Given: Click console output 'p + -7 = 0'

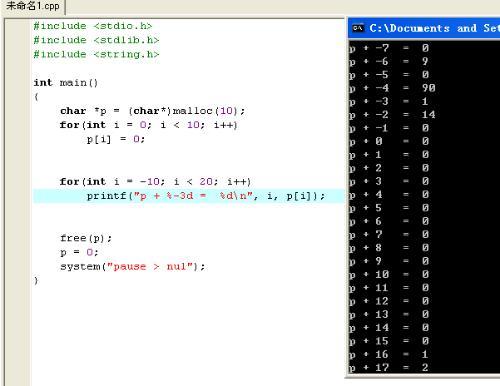Looking at the screenshot, I should pyautogui.click(x=389, y=48).
